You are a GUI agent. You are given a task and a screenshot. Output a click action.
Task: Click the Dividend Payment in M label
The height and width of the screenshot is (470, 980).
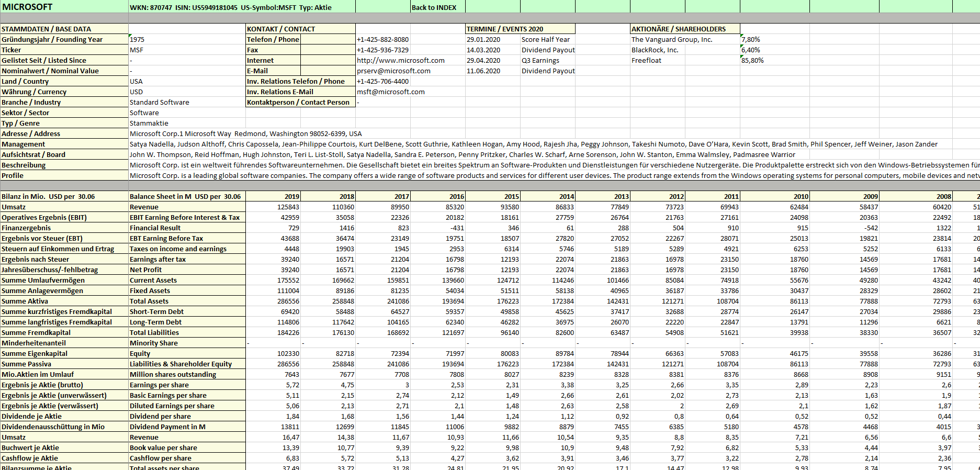click(x=187, y=427)
